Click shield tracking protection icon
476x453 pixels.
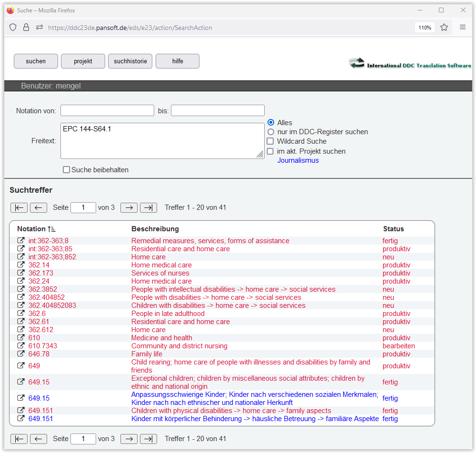pyautogui.click(x=13, y=28)
